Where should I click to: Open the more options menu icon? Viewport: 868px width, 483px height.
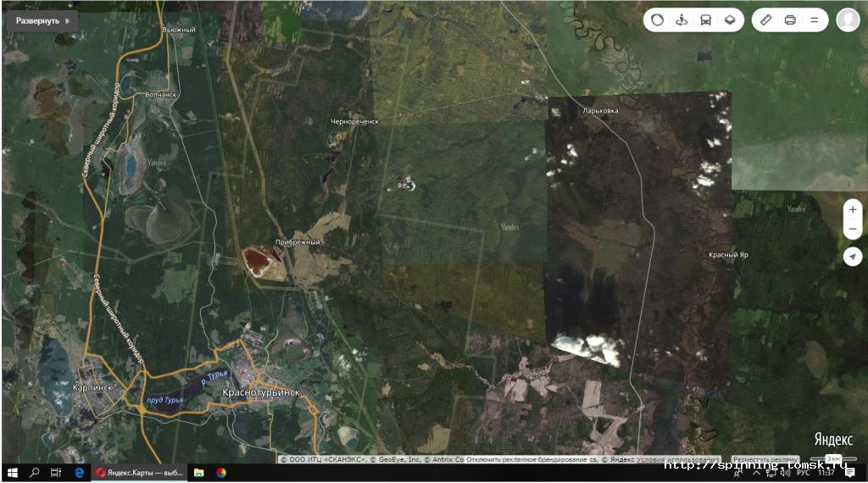pyautogui.click(x=815, y=20)
